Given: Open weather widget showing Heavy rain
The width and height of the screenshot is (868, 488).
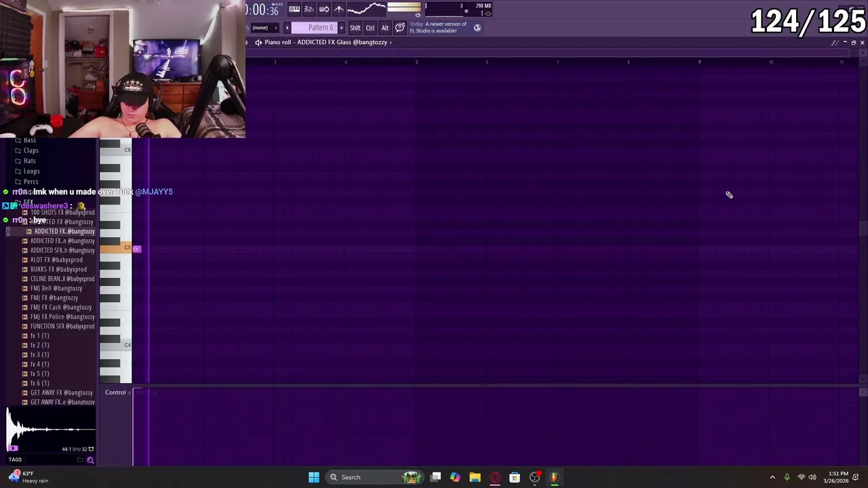Looking at the screenshot, I should click(x=30, y=477).
